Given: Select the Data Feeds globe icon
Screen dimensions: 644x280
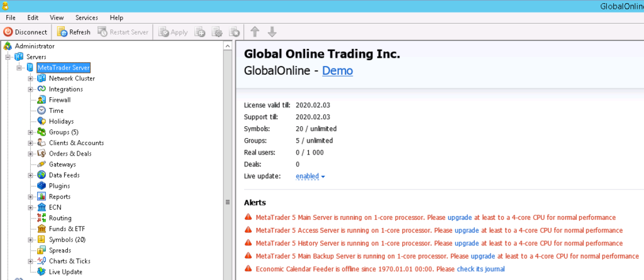Looking at the screenshot, I should [x=42, y=175].
